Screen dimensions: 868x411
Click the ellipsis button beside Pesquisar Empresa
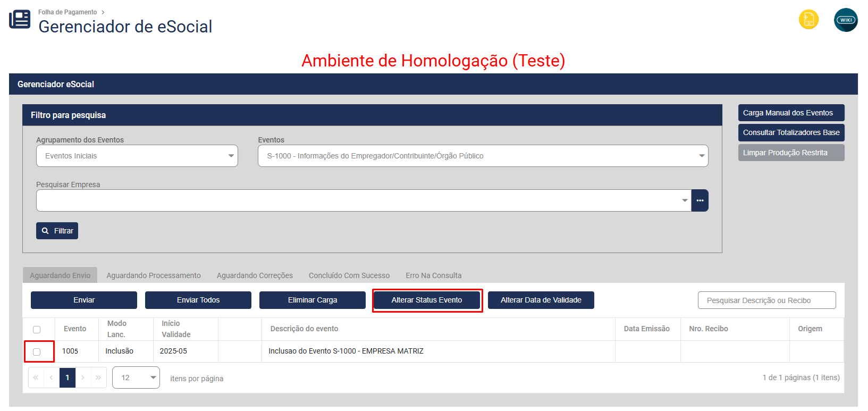pyautogui.click(x=700, y=200)
